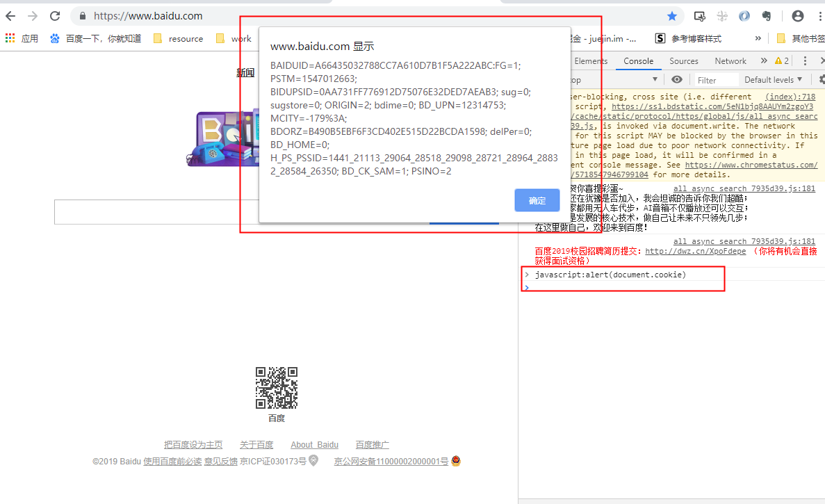Click the Baidu logo image
Viewport: 825px width, 504px height.
(224, 138)
